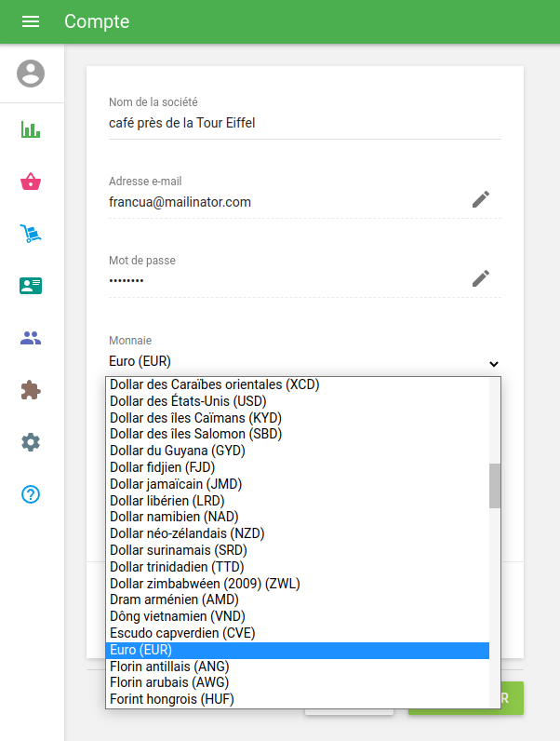Open the customers people icon
560x741 pixels.
pos(31,338)
